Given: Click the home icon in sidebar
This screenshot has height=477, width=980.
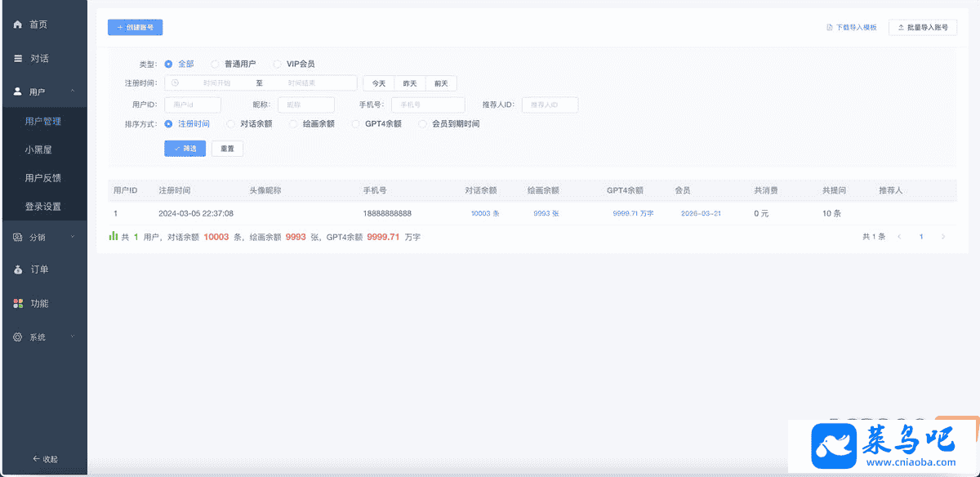Looking at the screenshot, I should point(18,25).
